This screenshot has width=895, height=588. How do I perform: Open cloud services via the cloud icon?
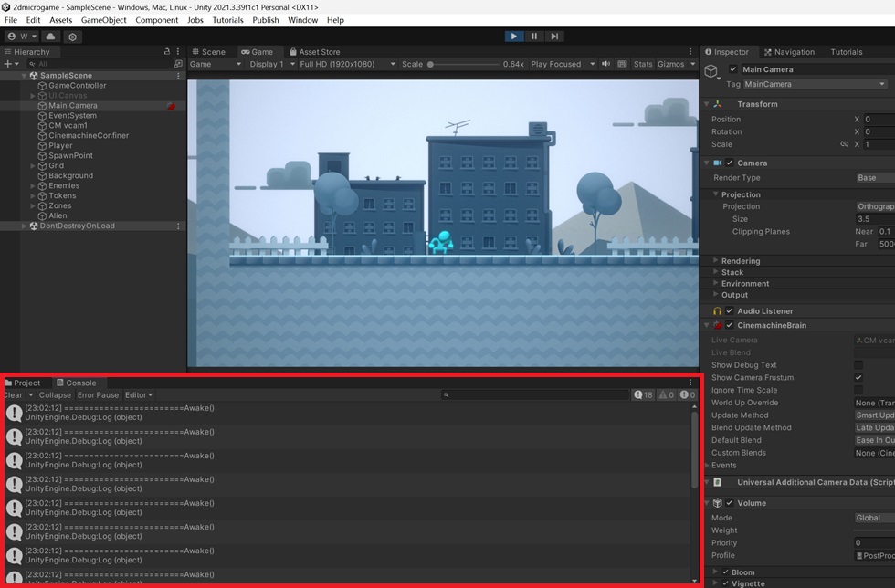(50, 36)
